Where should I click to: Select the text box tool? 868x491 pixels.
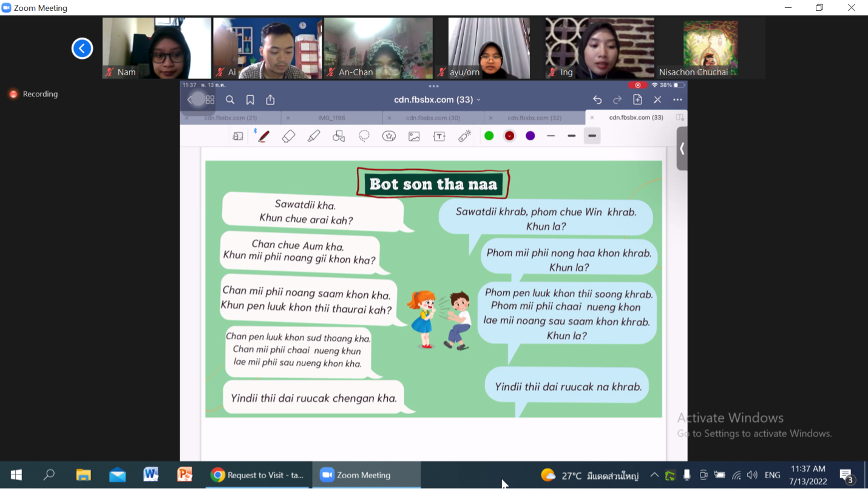click(x=439, y=137)
